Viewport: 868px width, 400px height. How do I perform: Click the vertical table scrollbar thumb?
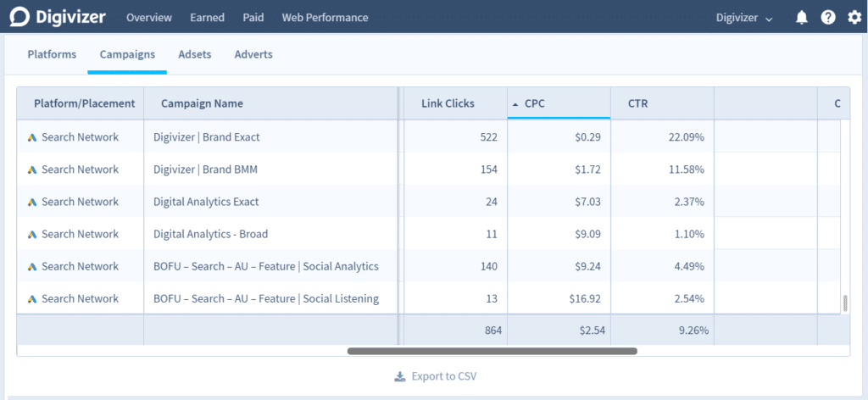coord(844,303)
